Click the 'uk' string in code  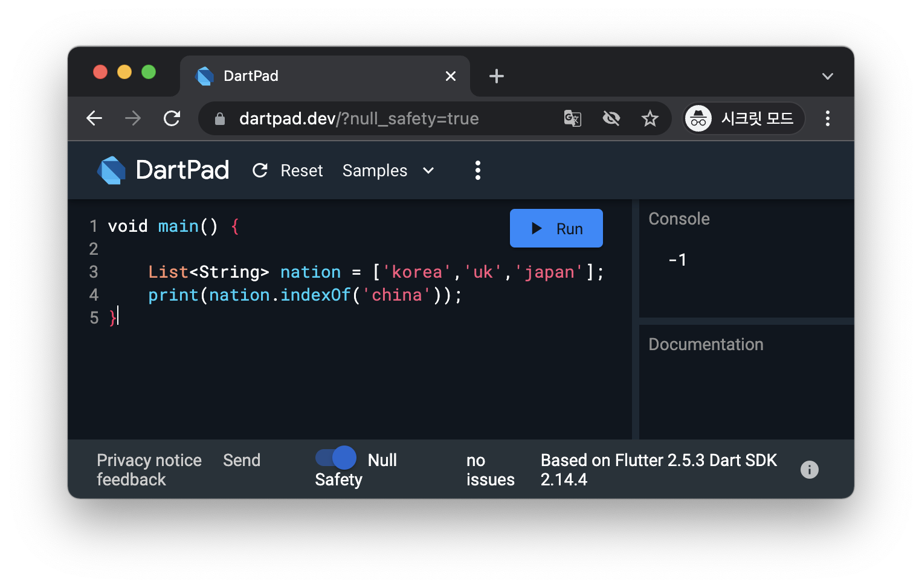click(483, 272)
